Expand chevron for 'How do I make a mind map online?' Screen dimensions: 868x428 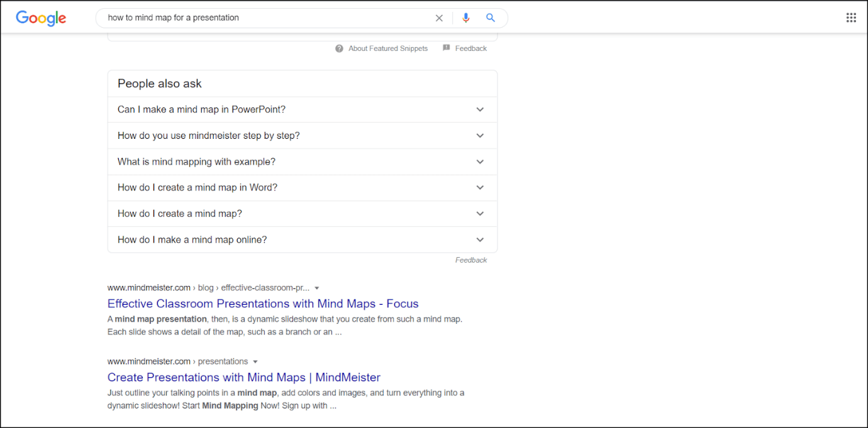click(480, 239)
